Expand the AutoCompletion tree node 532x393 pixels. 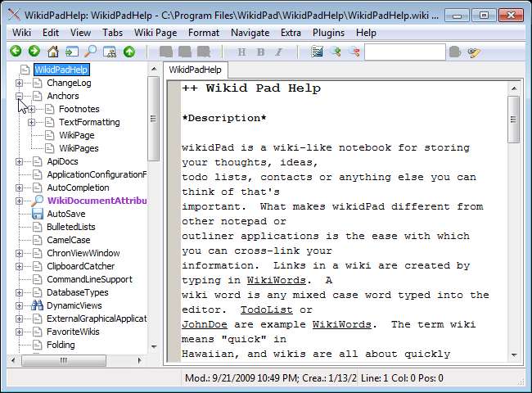click(20, 187)
